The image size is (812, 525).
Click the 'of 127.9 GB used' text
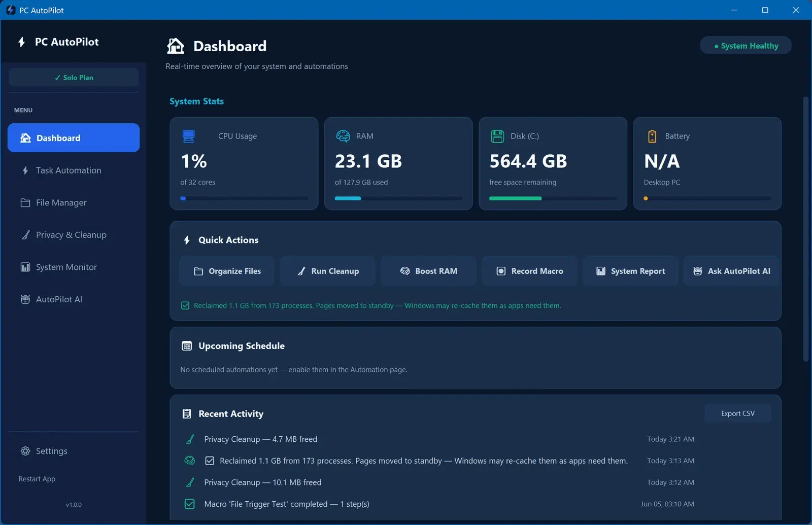[361, 182]
